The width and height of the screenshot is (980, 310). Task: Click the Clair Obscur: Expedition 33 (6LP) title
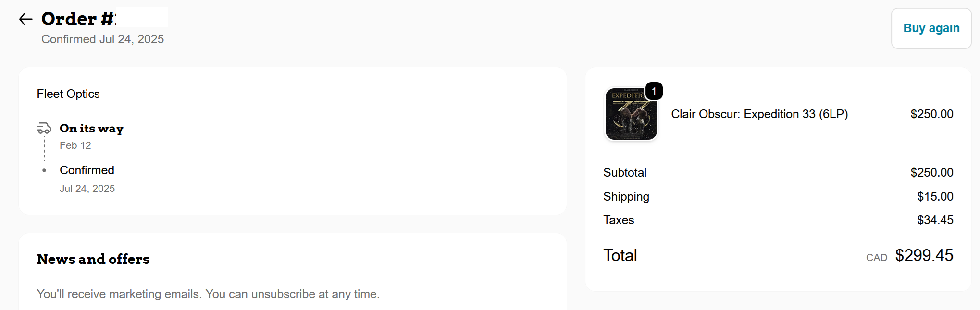(x=759, y=114)
